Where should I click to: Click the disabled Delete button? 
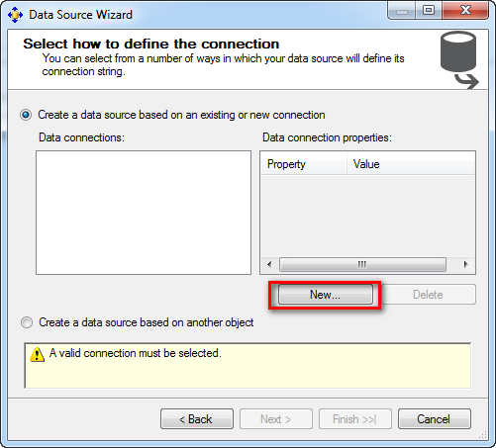429,295
